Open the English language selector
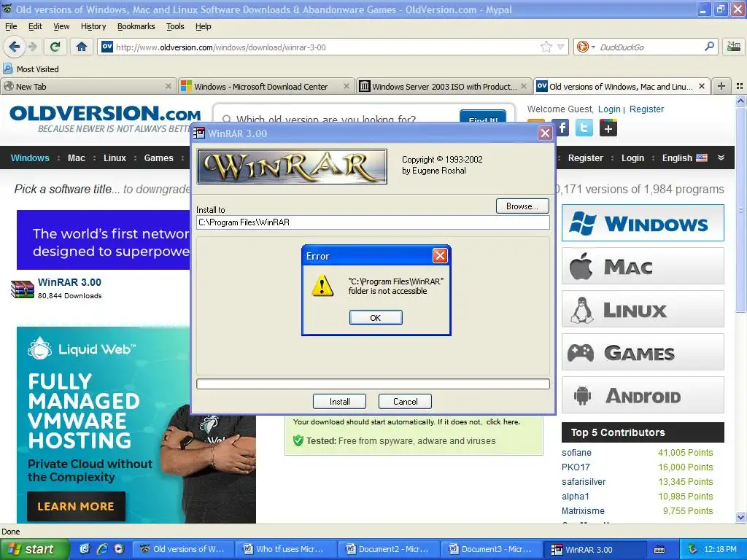 point(684,157)
